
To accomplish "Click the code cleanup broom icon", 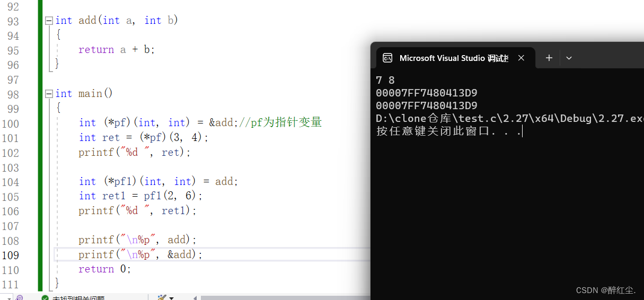I will pos(162,298).
